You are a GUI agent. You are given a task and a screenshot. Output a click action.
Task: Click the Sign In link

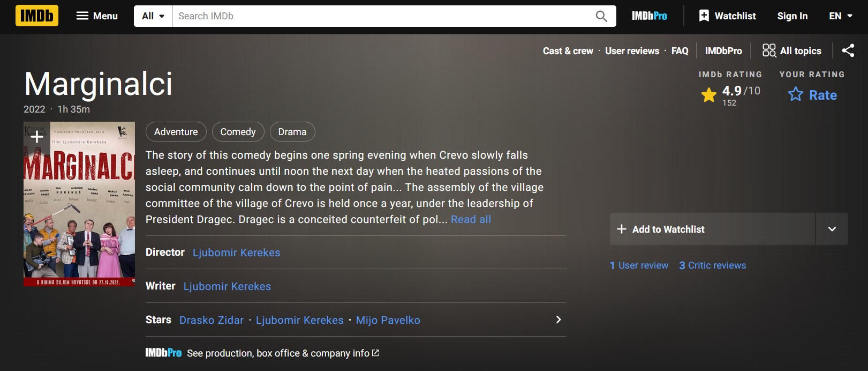pos(792,16)
